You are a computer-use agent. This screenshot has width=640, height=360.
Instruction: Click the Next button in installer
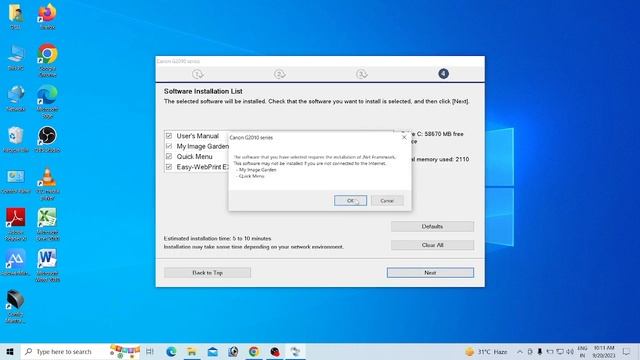430,273
